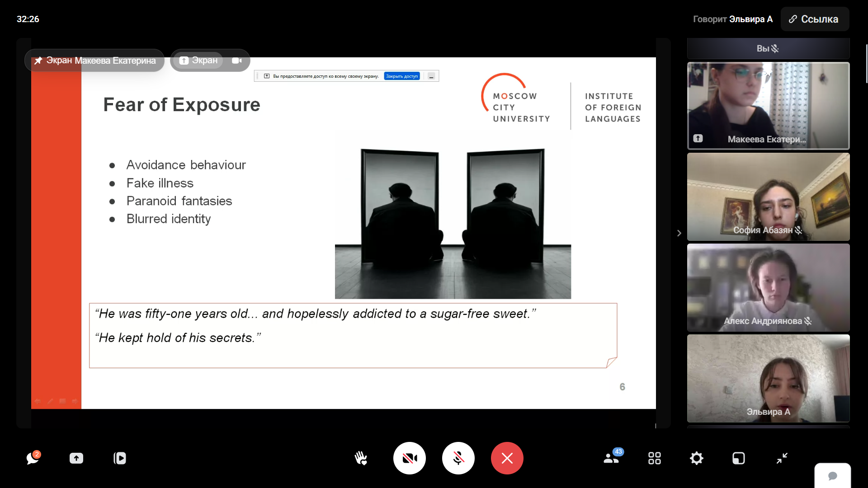Screen dimensions: 868x488
Task: Click the slide number 6
Action: click(623, 387)
